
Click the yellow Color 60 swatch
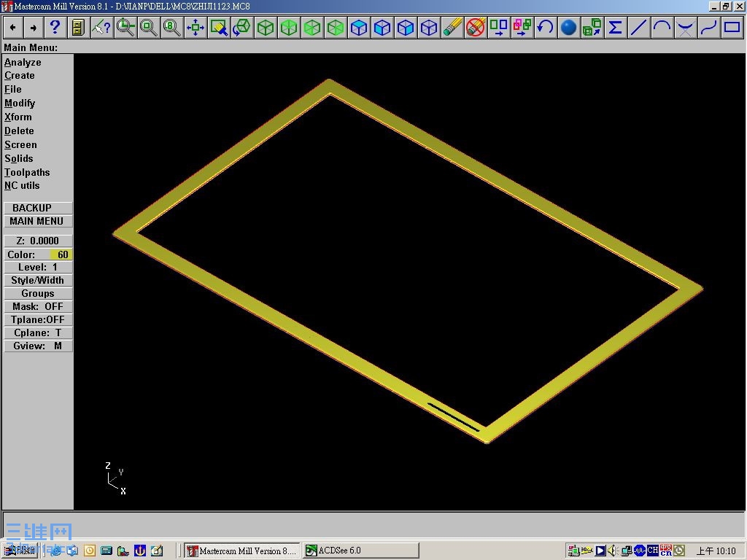click(x=61, y=254)
